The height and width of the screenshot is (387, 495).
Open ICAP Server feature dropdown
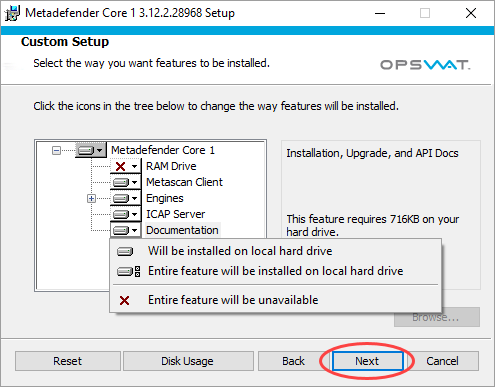pos(126,214)
